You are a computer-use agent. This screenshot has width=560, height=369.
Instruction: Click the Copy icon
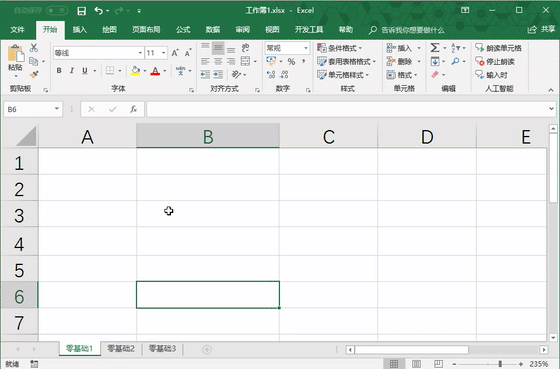34,61
